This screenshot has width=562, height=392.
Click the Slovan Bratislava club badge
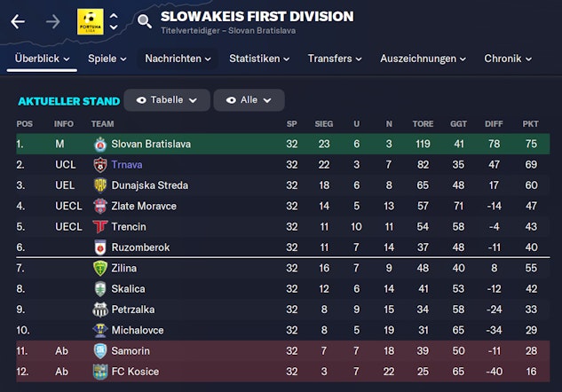tap(100, 144)
